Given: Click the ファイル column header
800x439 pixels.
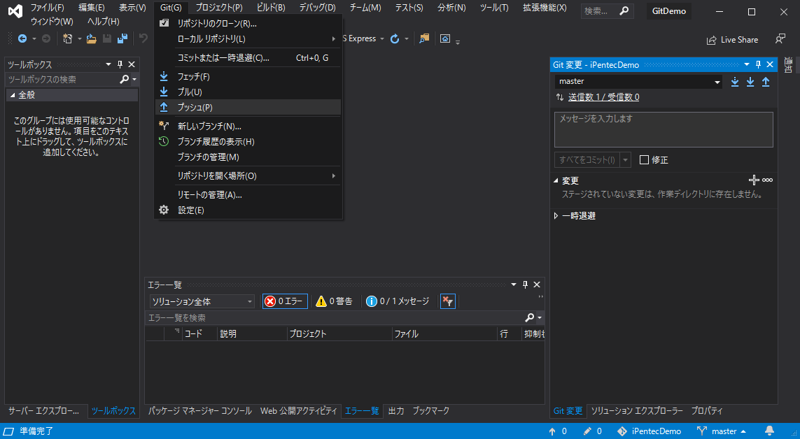Looking at the screenshot, I should 444,334.
